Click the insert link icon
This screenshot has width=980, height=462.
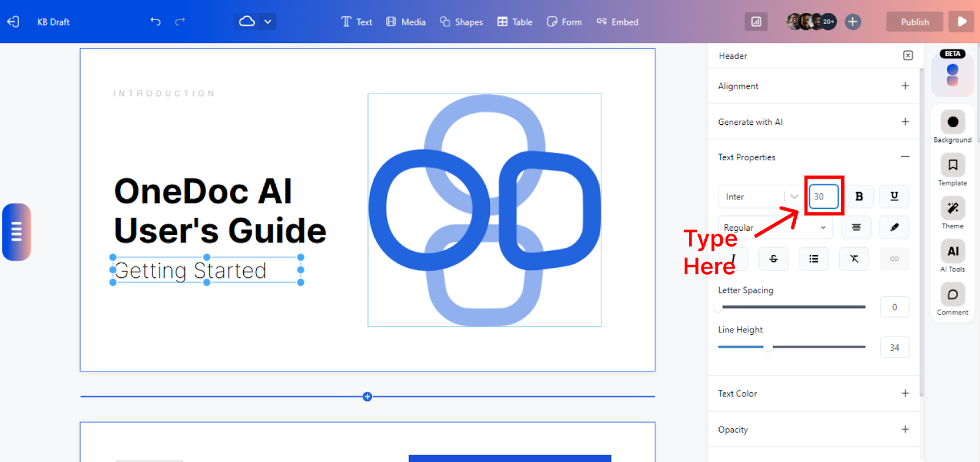(x=894, y=259)
